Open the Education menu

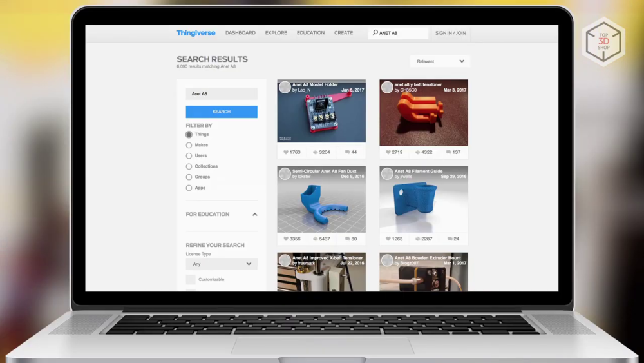(x=310, y=33)
